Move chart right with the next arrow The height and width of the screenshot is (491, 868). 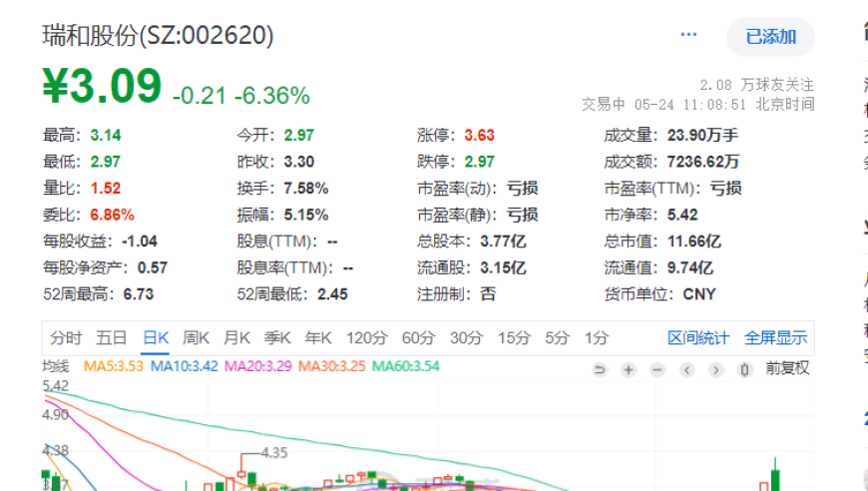tap(715, 369)
